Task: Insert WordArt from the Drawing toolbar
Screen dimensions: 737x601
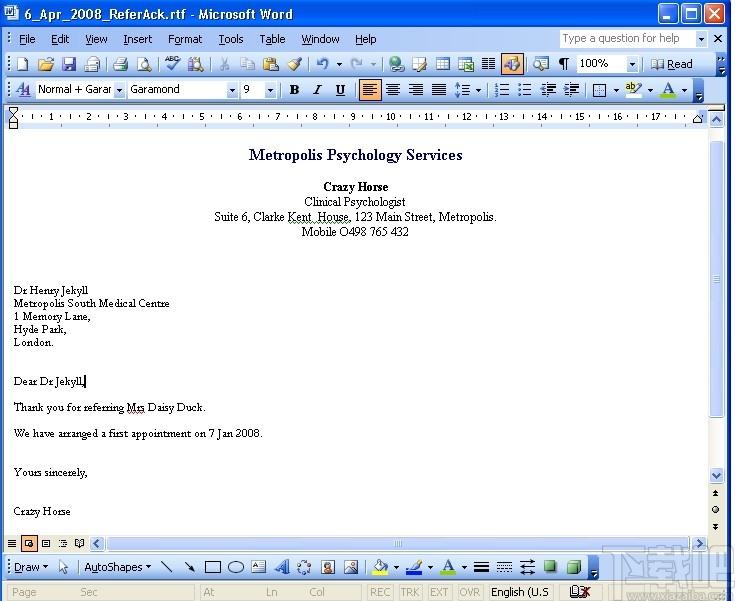Action: [282, 567]
